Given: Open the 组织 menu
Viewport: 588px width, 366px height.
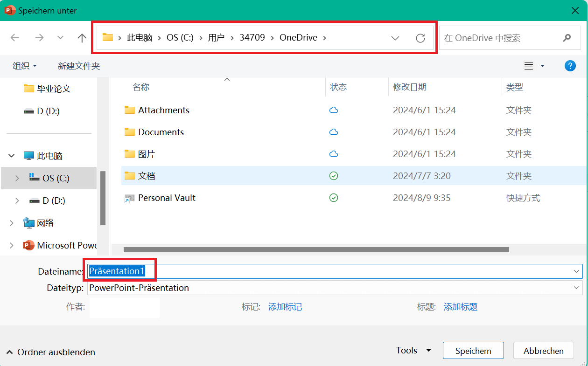Looking at the screenshot, I should 24,66.
